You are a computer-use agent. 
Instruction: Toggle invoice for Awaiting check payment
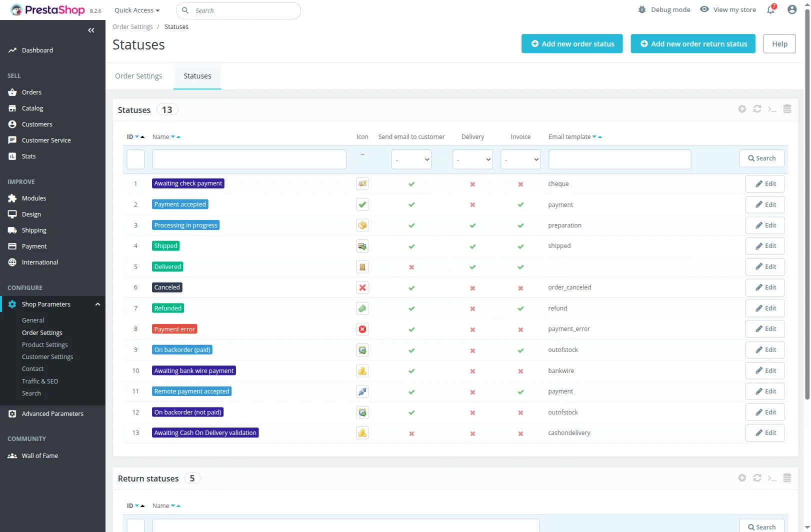520,184
